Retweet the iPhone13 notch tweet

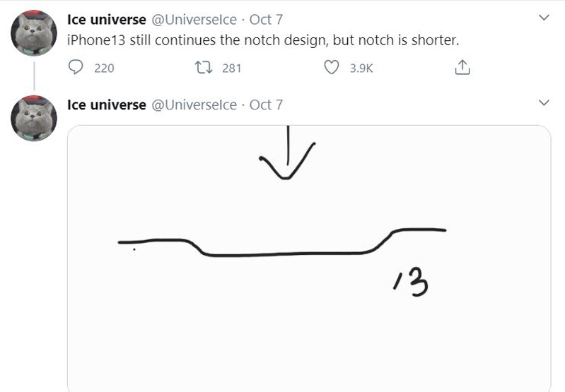click(x=204, y=68)
